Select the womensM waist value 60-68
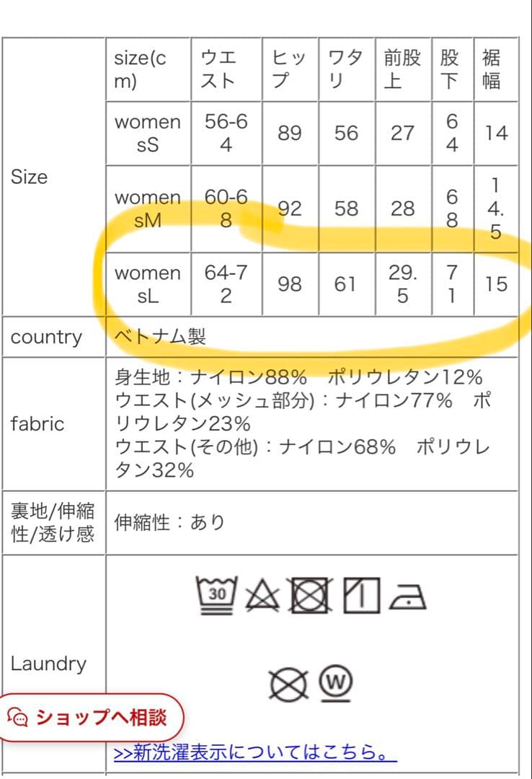The image size is (532, 779). (x=226, y=208)
